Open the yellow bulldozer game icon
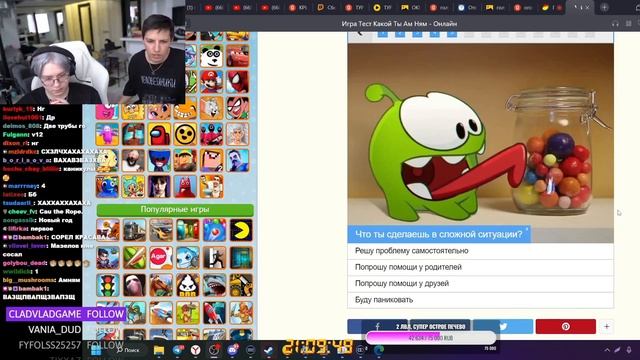Screen dimensions: 640x360 pos(241,285)
